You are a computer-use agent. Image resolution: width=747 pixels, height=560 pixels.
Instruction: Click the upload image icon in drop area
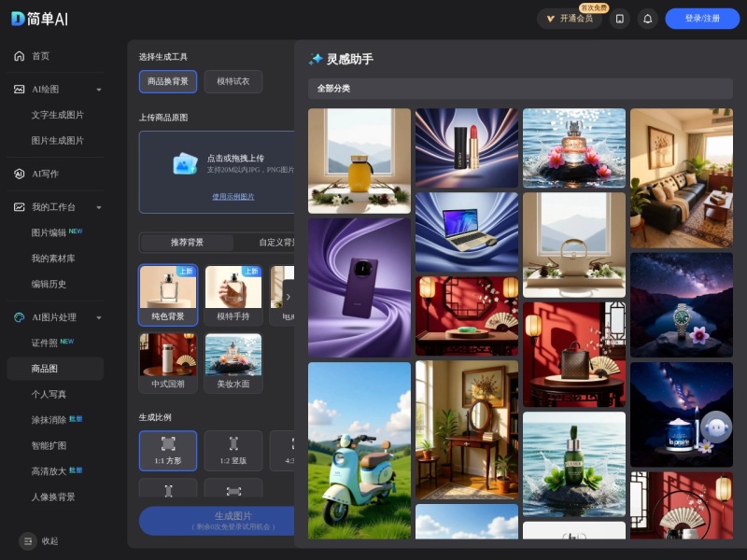(185, 163)
